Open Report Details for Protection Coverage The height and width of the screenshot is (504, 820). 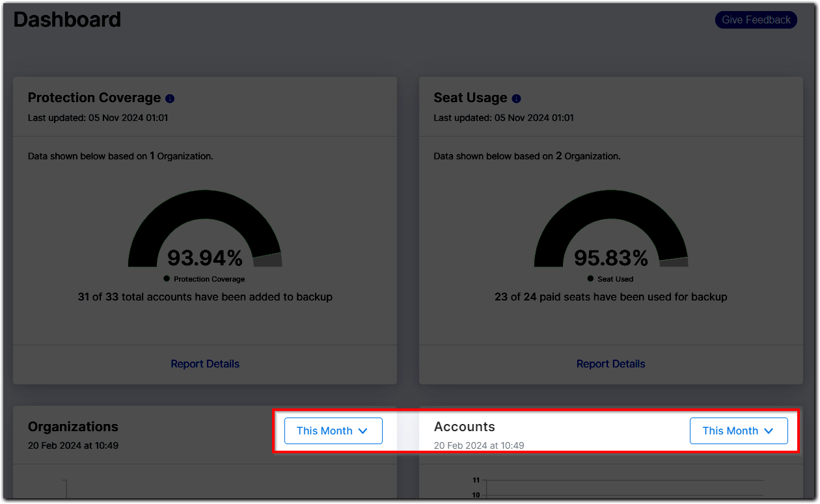pos(204,364)
